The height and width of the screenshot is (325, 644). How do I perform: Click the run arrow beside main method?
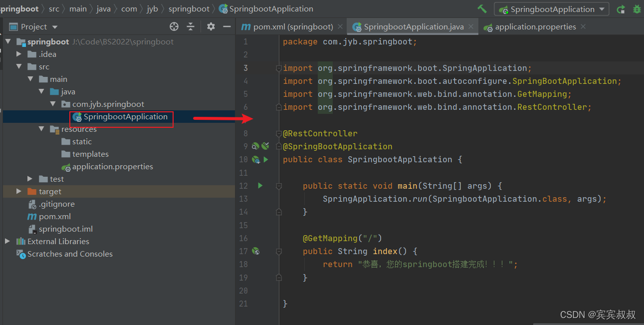(260, 186)
